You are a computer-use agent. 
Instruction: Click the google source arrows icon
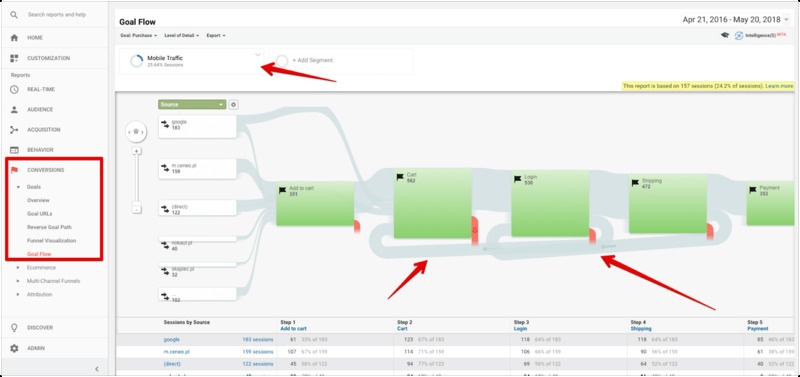tap(165, 124)
